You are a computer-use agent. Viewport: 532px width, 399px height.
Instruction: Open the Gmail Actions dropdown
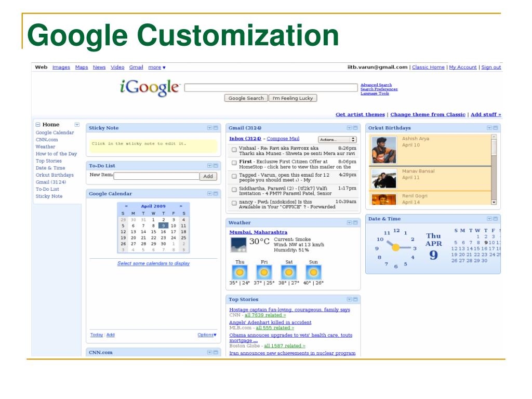337,139
